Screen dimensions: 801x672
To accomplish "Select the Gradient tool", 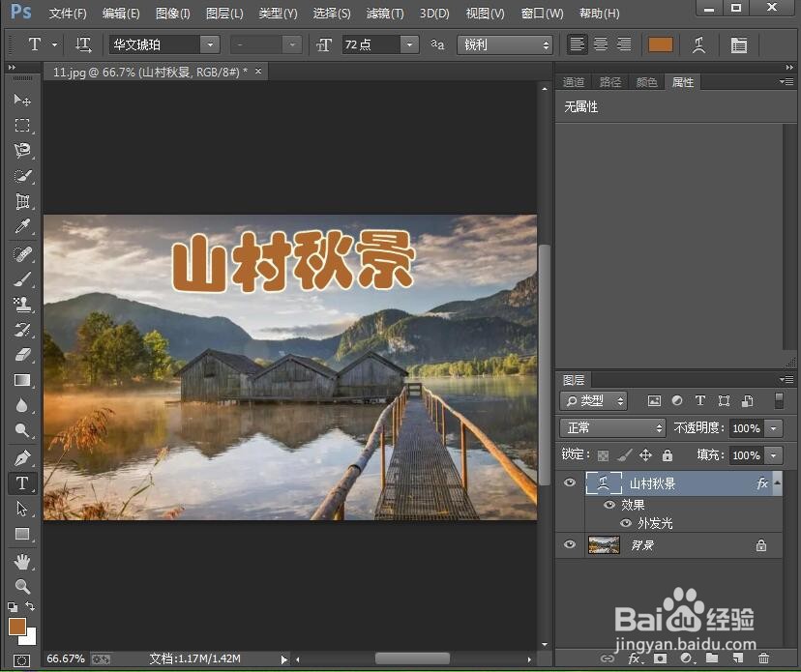I will tap(22, 380).
